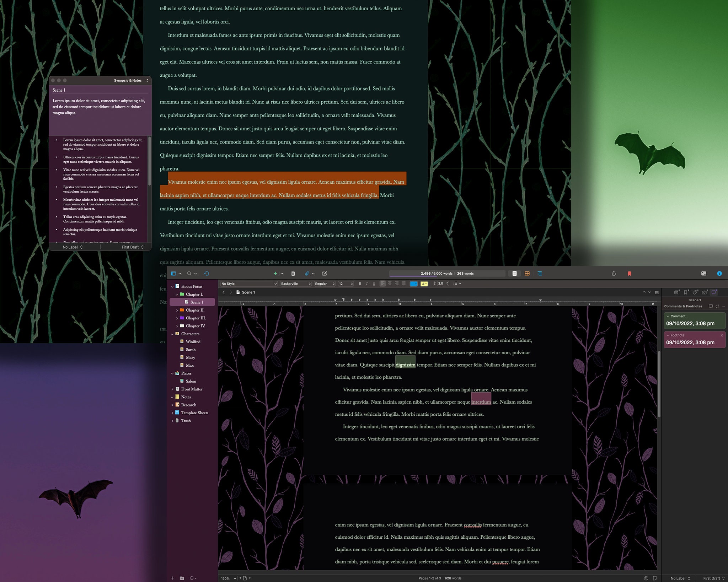Open the Bookmarks inspector tab

[x=685, y=292]
